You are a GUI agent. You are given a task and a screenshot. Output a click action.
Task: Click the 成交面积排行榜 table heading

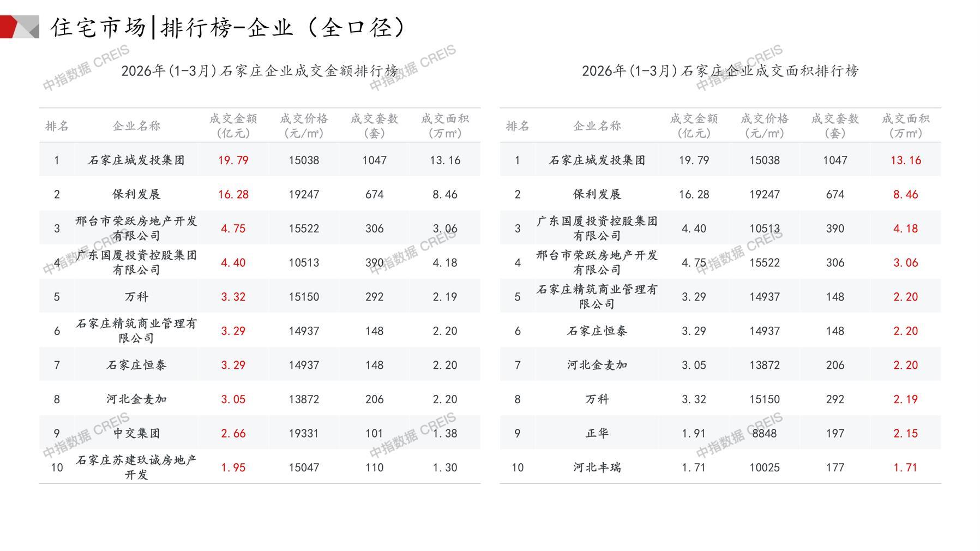[x=720, y=71]
